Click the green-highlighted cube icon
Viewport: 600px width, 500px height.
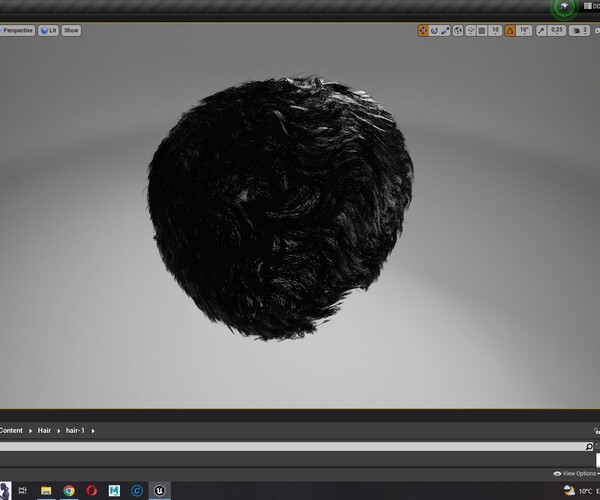pos(564,7)
